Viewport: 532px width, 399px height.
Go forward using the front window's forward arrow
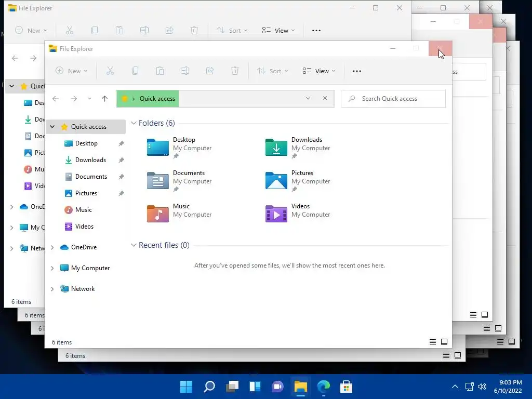point(74,99)
